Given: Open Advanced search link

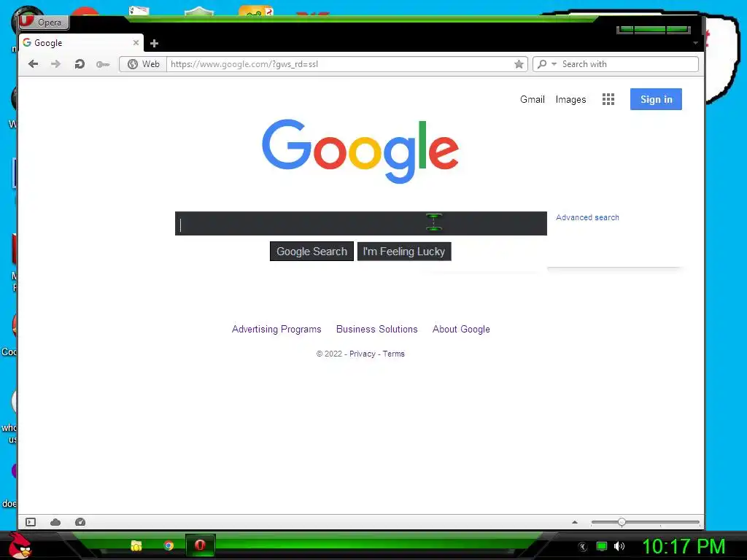Looking at the screenshot, I should click(x=587, y=217).
